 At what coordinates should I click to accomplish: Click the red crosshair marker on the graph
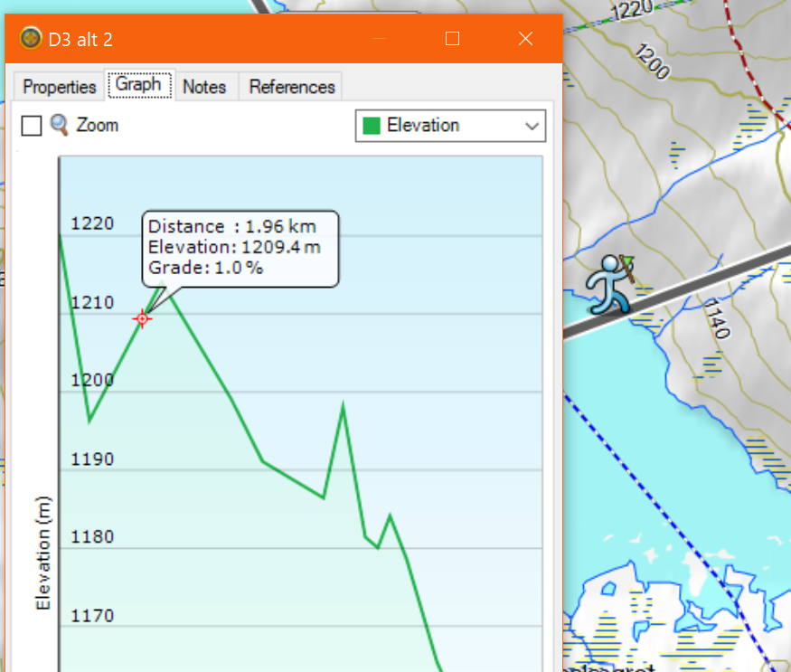pos(142,318)
